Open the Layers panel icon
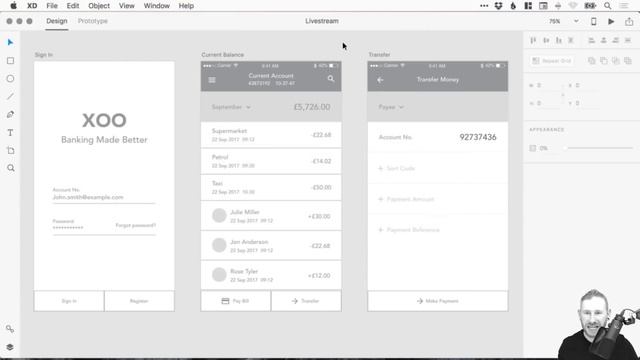The image size is (640, 360). point(10,347)
